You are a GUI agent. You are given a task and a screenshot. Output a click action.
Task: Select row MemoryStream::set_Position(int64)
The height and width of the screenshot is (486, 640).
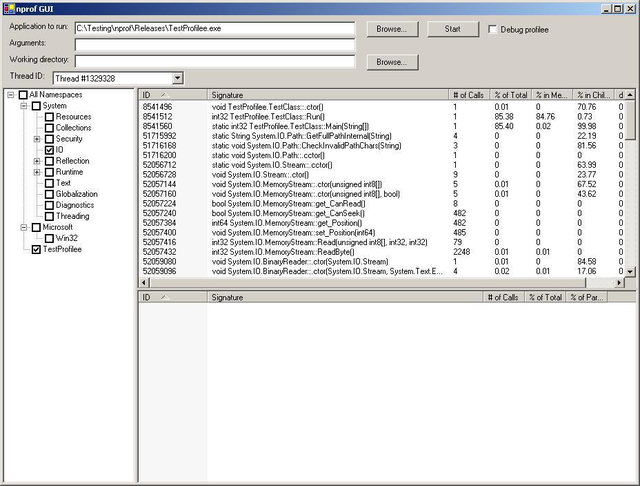point(382,233)
